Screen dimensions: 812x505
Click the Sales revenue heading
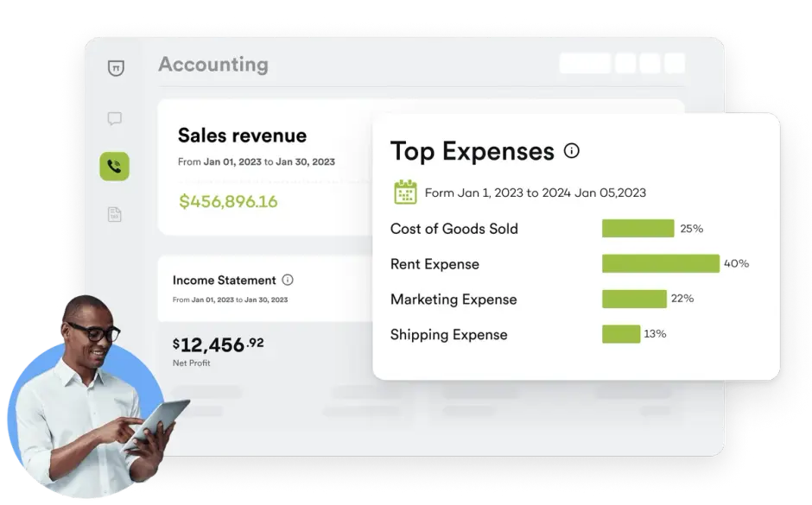coord(243,136)
